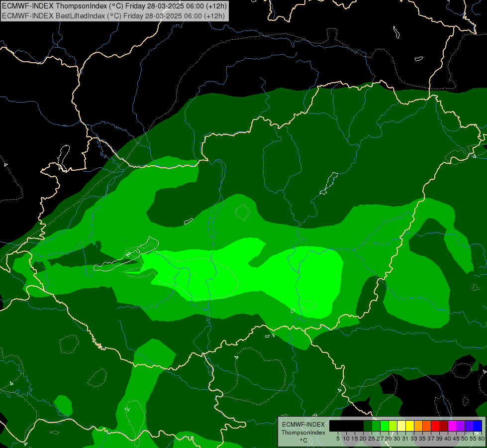Click the legend value label 45
This screenshot has height=448, width=487.
tap(457, 439)
